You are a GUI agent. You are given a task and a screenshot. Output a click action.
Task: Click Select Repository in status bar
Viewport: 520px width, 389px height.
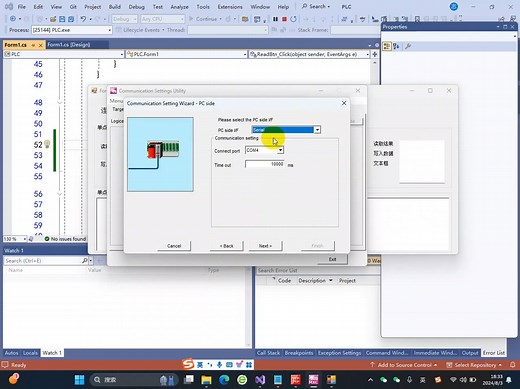click(x=474, y=365)
